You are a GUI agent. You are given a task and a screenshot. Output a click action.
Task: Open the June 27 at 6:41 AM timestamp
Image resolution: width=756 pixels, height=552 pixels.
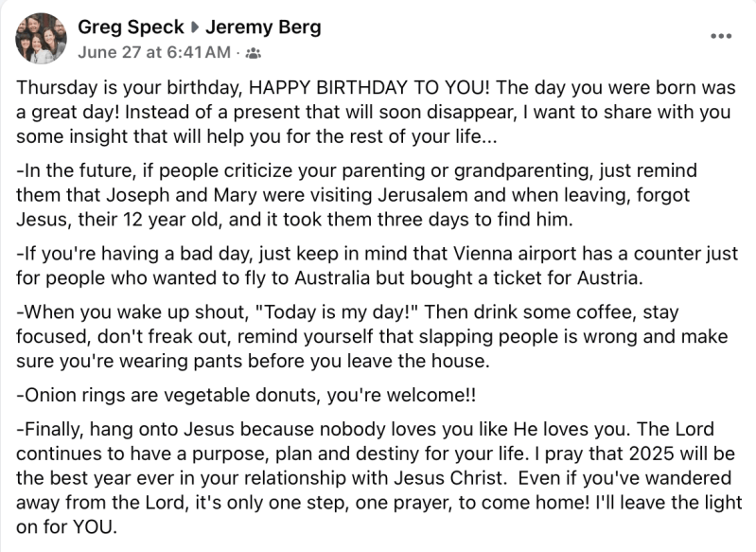152,51
